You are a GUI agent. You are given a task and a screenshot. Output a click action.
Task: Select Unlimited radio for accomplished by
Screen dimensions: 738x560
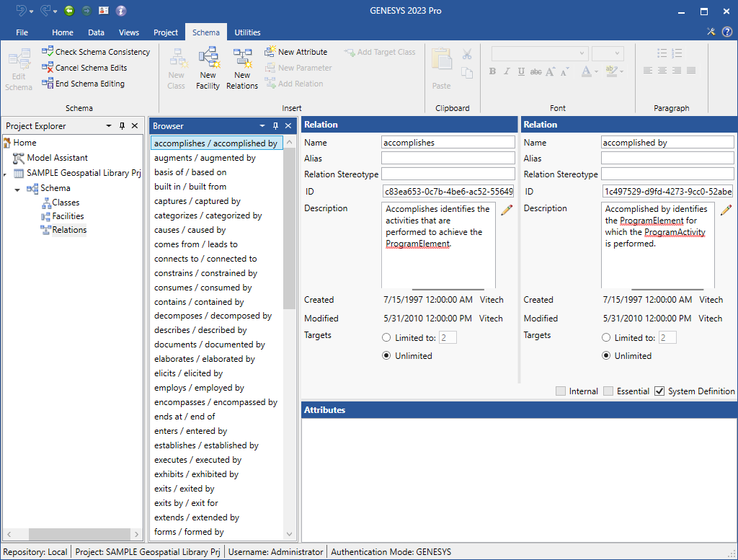(x=607, y=356)
